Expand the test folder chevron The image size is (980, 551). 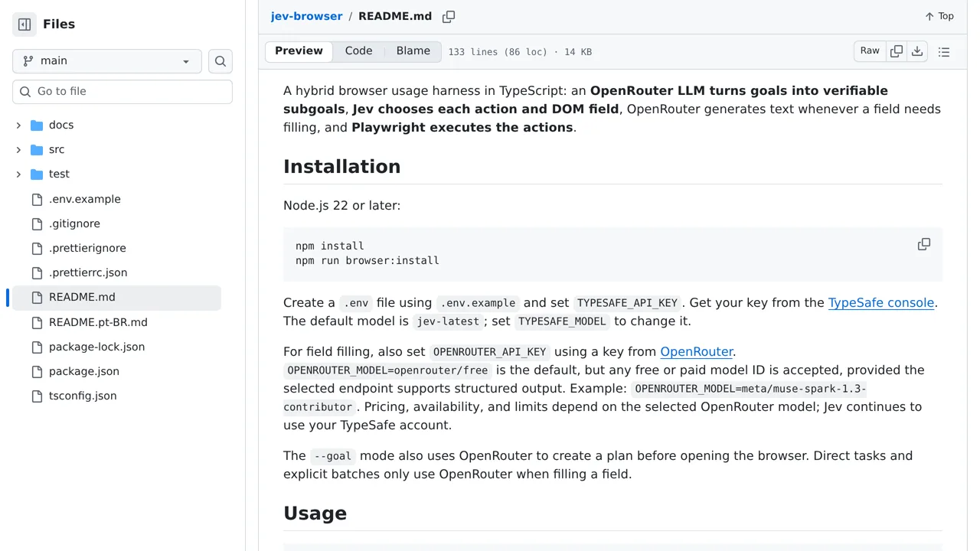[18, 174]
